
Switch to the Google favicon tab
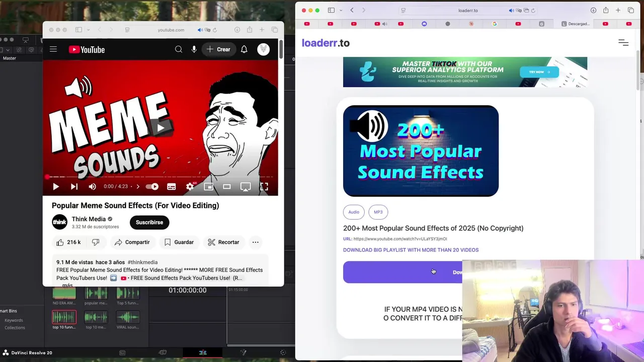coord(495,24)
